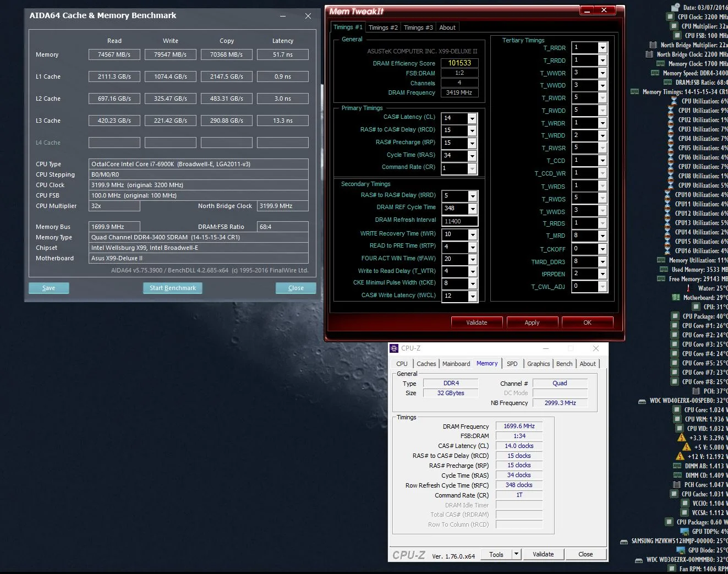
Task: Click the motherboard icon beside Motherboard temperature
Action: pyautogui.click(x=676, y=298)
